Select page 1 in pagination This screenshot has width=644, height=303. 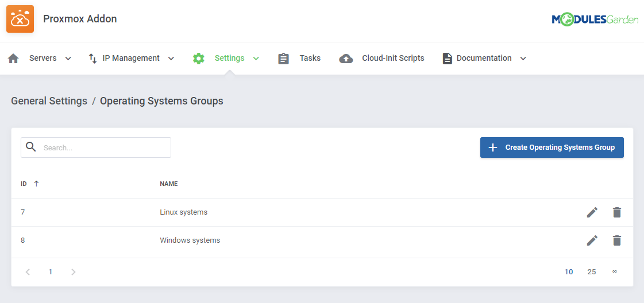[x=51, y=272]
